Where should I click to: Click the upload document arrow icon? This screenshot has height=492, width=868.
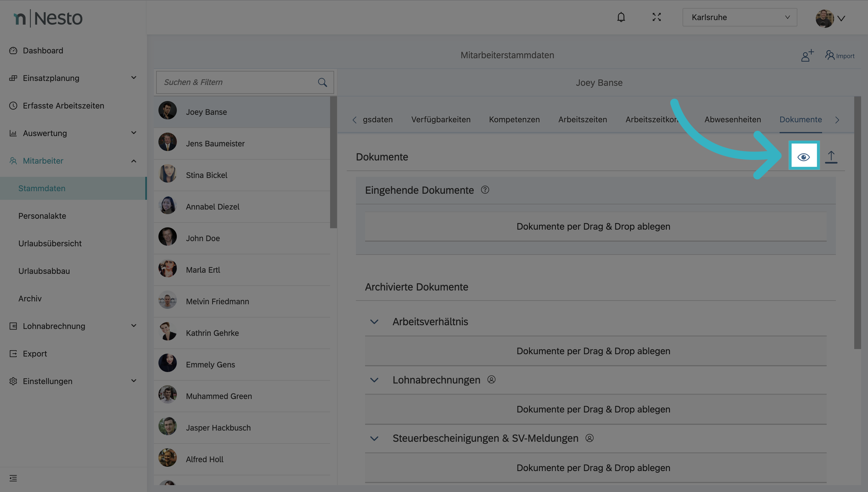831,157
